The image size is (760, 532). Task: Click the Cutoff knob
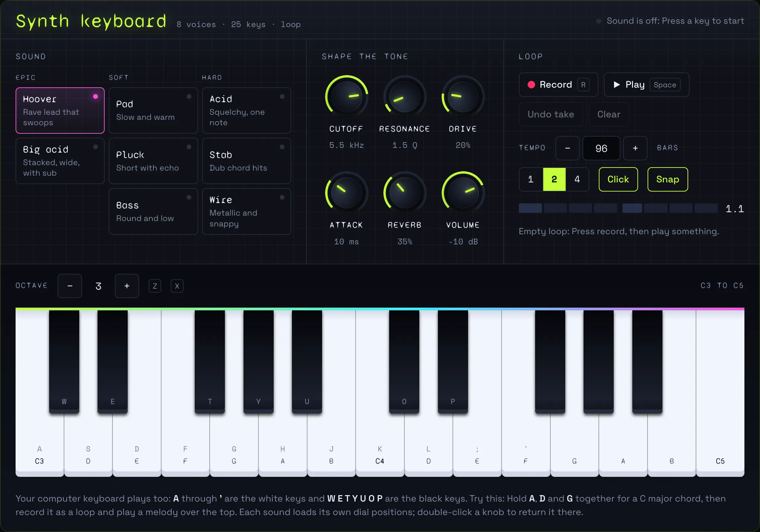(346, 97)
